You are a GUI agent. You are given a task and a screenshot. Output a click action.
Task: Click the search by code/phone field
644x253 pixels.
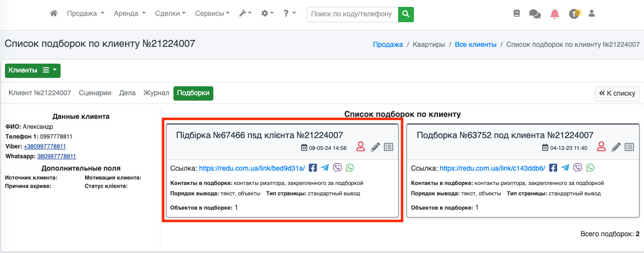tap(352, 14)
